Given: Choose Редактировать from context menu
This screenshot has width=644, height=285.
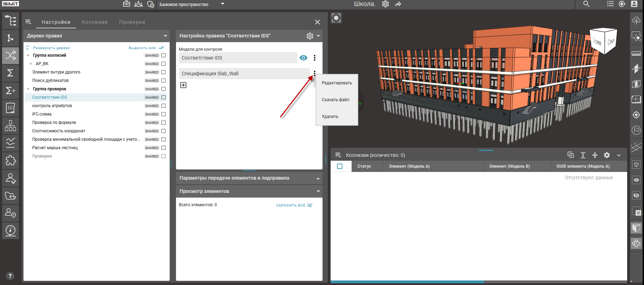Looking at the screenshot, I should point(337,83).
